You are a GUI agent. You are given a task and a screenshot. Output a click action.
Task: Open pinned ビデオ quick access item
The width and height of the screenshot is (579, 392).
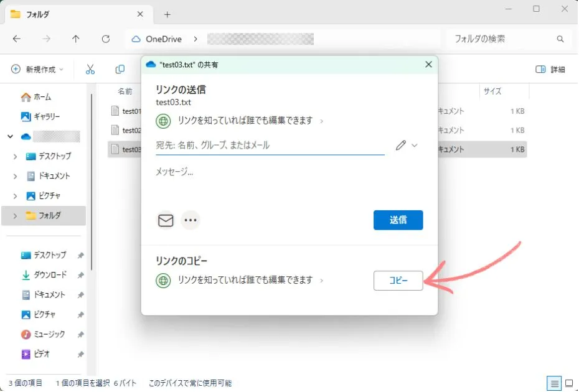click(x=35, y=354)
